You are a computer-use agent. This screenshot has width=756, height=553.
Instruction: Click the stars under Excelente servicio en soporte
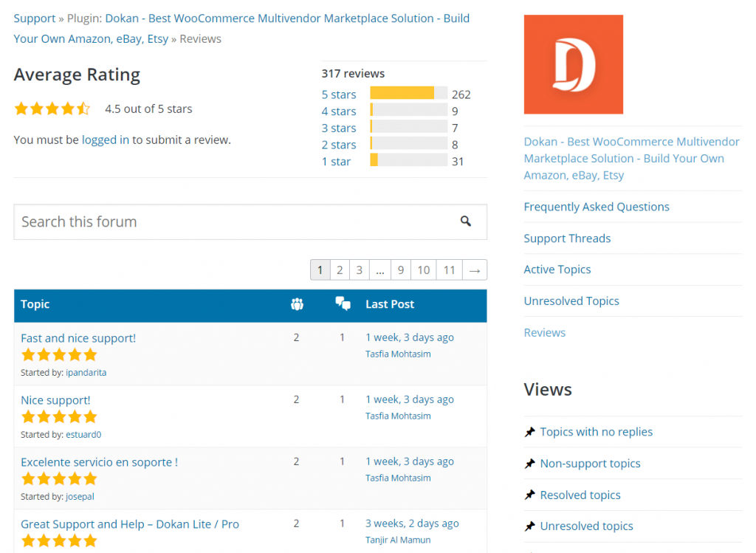pyautogui.click(x=59, y=479)
